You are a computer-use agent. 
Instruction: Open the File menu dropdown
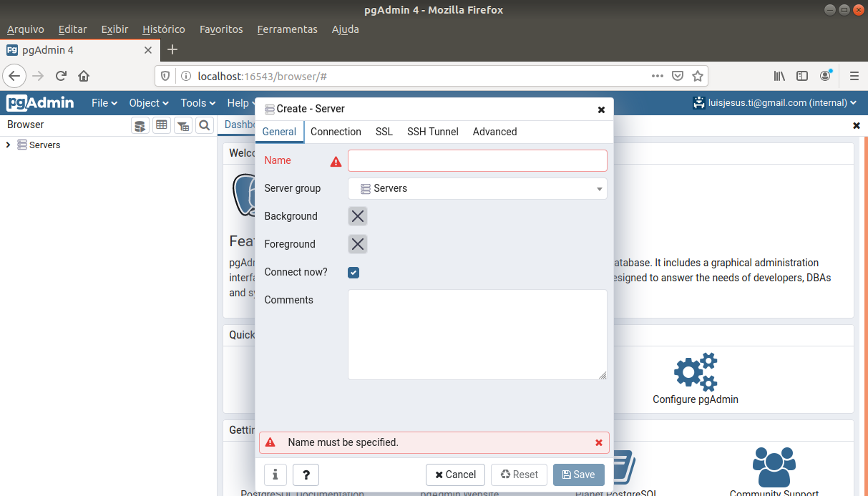pyautogui.click(x=104, y=103)
